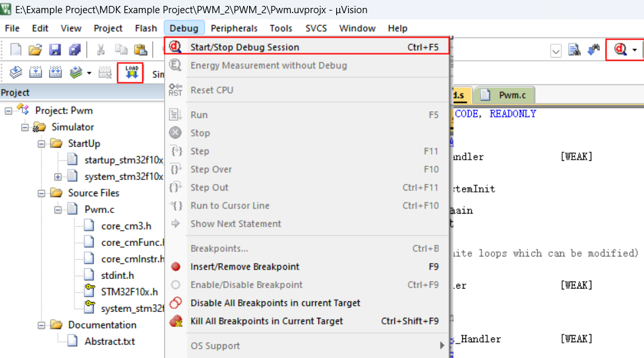
Task: Click the LOAD download-to-flash icon
Action: 131,73
